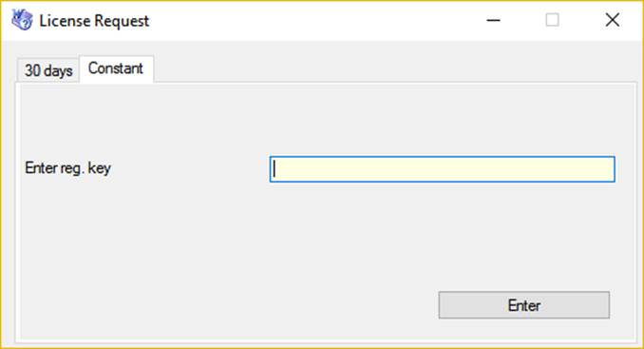The height and width of the screenshot is (349, 644).
Task: Click the Enter button
Action: (523, 305)
